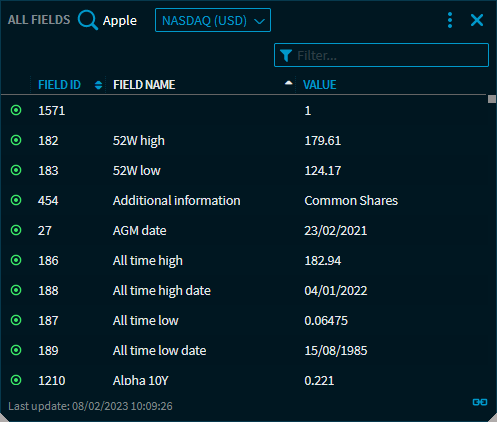Toggle the green circle on field 1571

(16, 110)
